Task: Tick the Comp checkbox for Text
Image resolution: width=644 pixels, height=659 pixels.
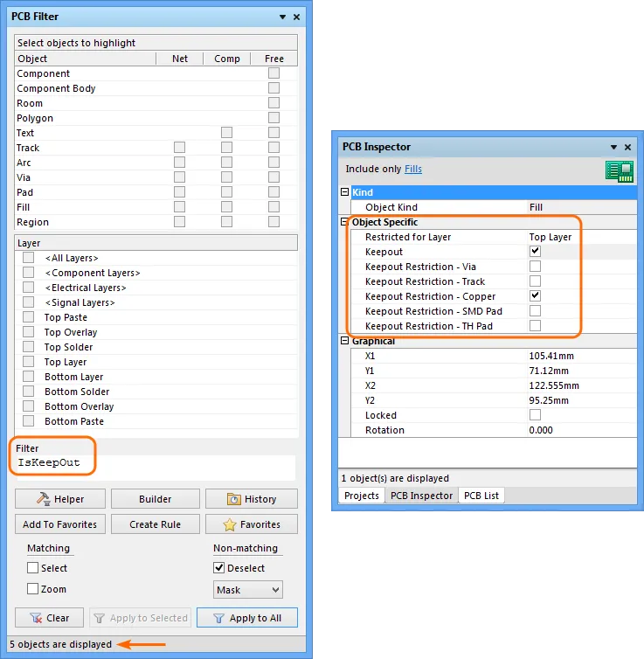Action: (x=227, y=133)
